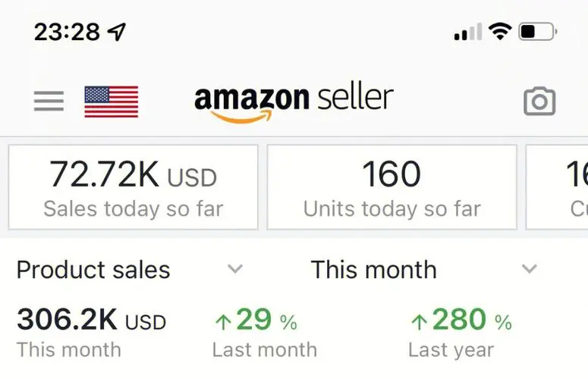Tap the 23:28 clock in status bar
588x379 pixels.
click(x=67, y=32)
